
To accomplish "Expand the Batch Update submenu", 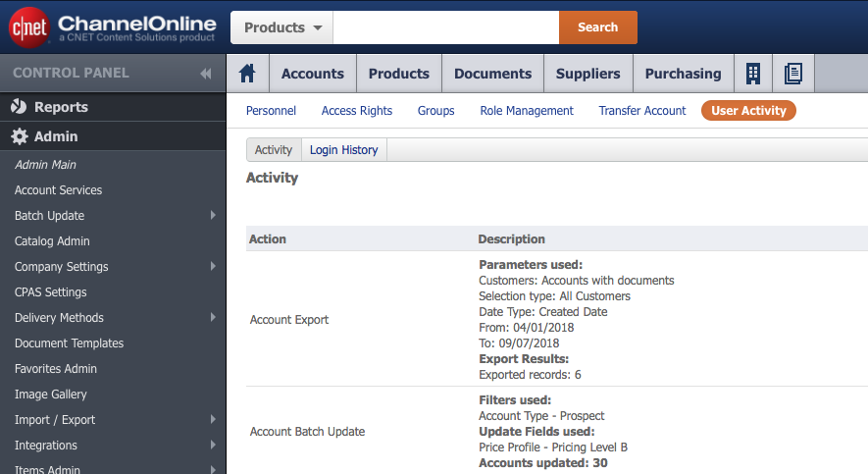I will click(213, 216).
